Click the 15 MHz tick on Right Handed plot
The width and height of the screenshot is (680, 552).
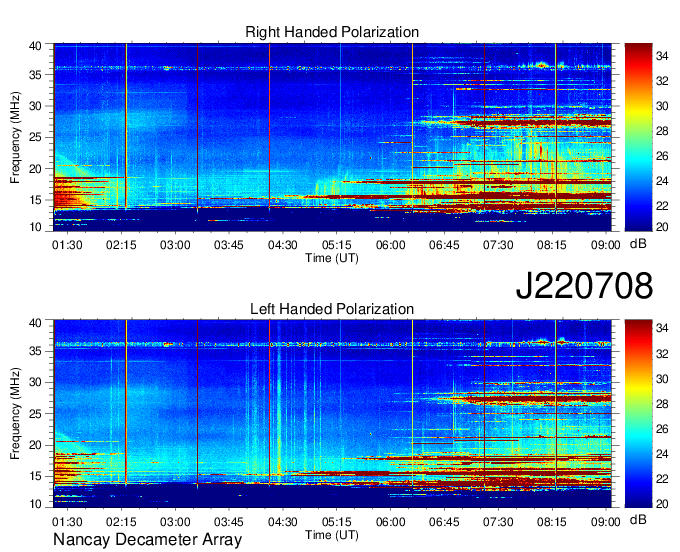click(x=36, y=200)
